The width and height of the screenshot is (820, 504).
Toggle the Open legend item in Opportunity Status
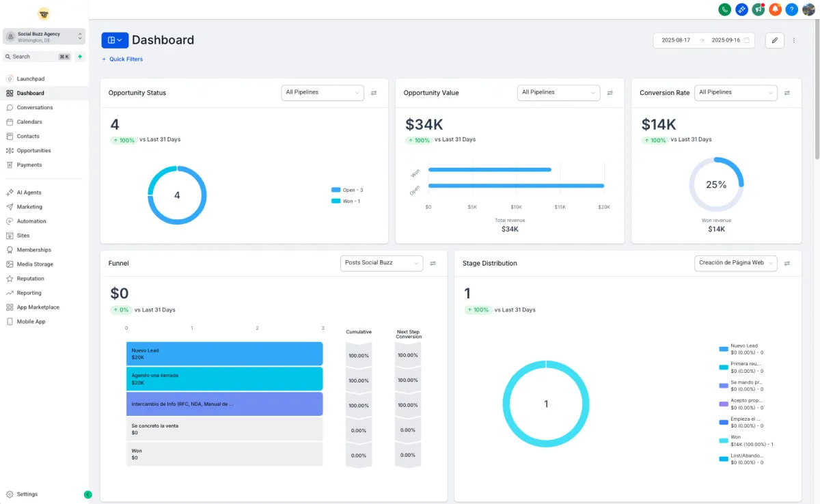tap(347, 190)
